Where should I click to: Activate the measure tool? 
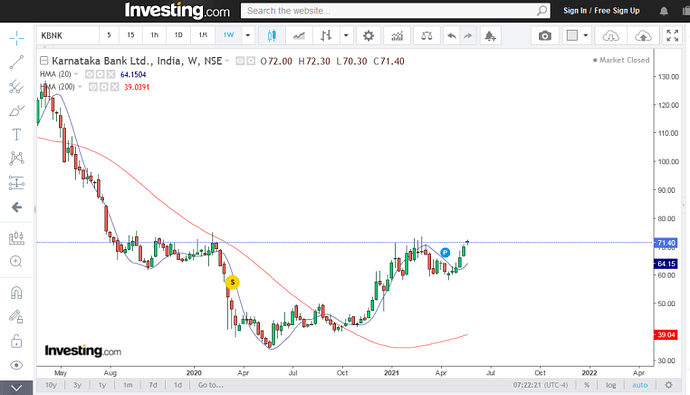coord(17,238)
